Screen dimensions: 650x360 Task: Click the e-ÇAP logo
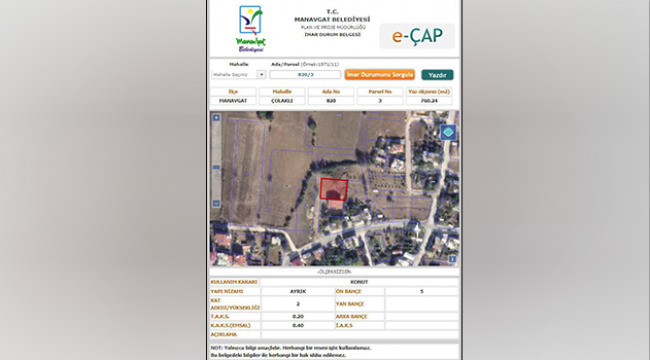(x=417, y=36)
